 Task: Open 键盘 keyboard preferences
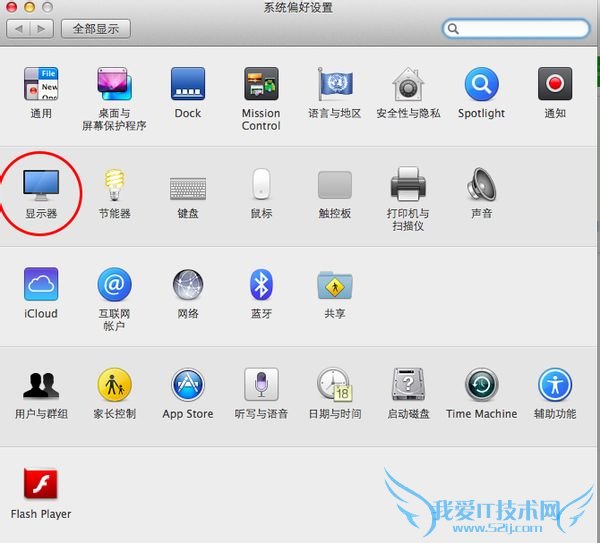pos(188,188)
